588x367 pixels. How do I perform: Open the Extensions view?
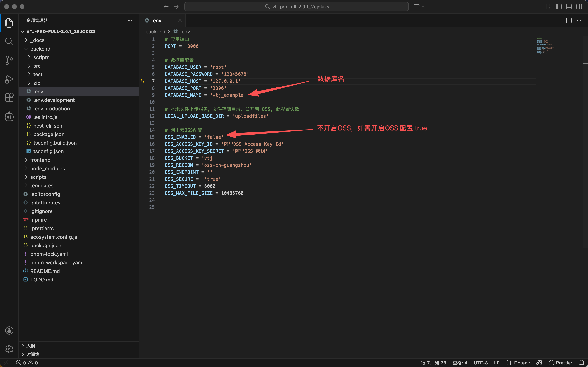click(x=9, y=98)
